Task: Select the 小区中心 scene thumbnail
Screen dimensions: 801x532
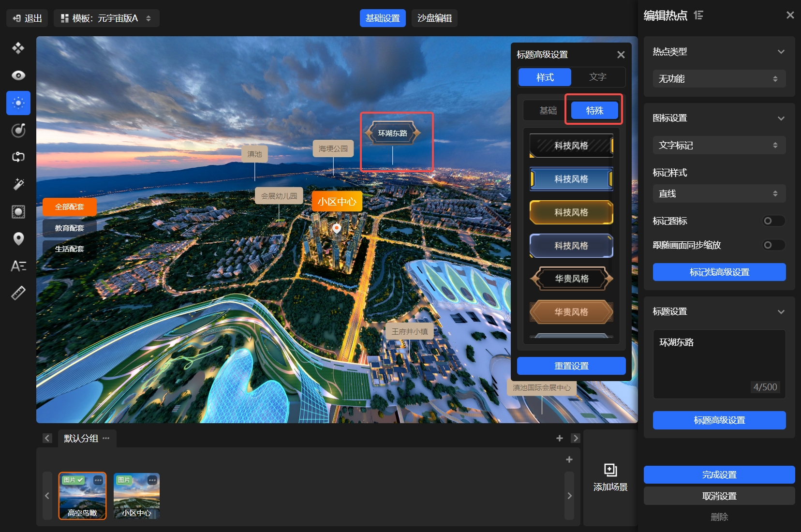Action: tap(136, 496)
